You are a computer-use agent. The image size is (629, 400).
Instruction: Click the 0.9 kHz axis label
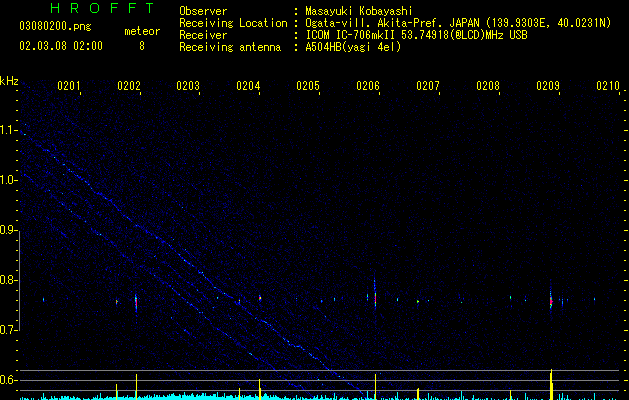click(x=8, y=230)
